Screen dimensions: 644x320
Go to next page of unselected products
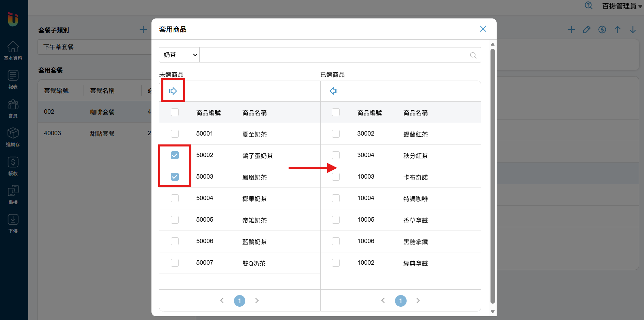(257, 301)
